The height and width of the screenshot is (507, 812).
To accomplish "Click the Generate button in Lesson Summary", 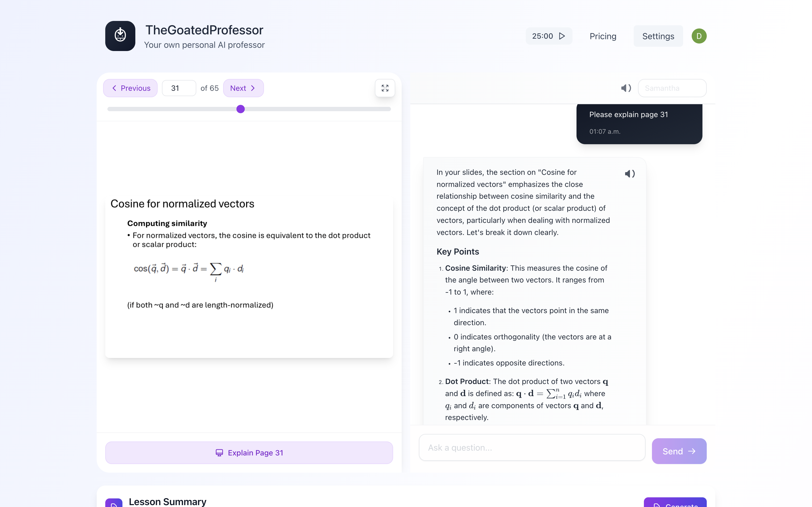I will click(x=675, y=503).
